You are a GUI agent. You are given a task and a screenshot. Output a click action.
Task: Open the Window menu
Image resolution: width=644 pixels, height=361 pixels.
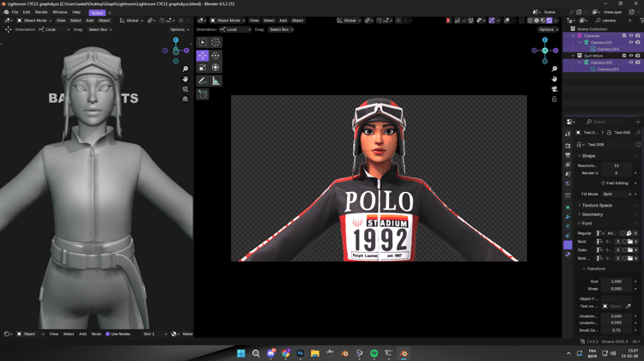[59, 12]
